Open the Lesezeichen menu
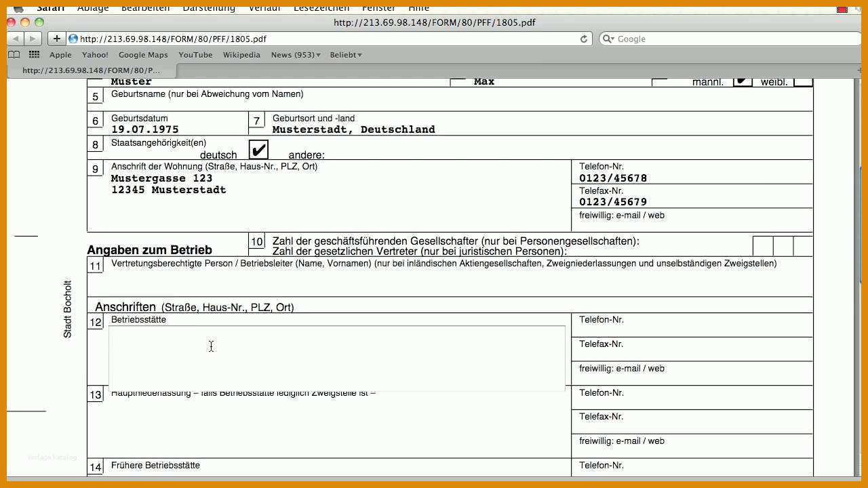Image resolution: width=868 pixels, height=488 pixels. pos(321,8)
